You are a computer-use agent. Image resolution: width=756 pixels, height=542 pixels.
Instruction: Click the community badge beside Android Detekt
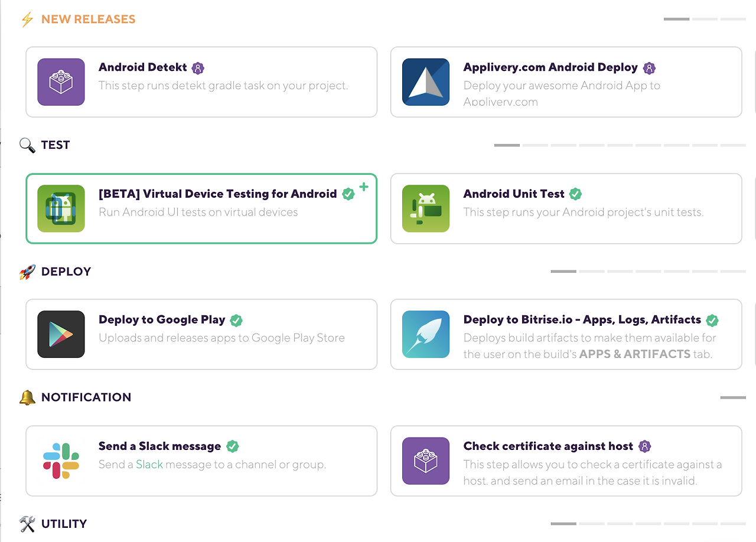pos(198,68)
